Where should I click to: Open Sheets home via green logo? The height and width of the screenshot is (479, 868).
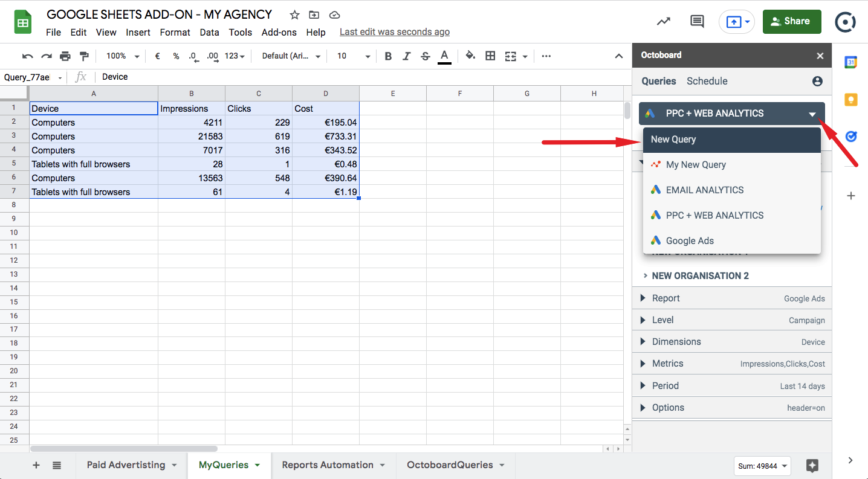(x=23, y=22)
